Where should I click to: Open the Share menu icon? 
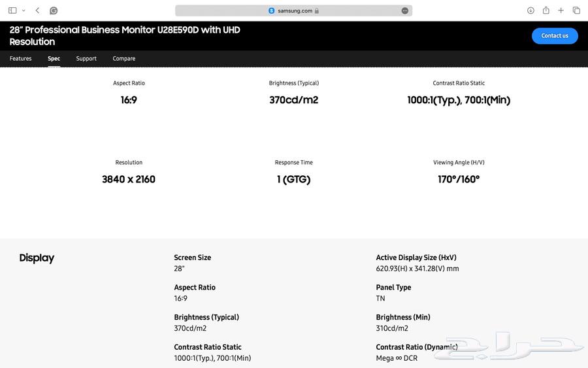[x=546, y=10]
